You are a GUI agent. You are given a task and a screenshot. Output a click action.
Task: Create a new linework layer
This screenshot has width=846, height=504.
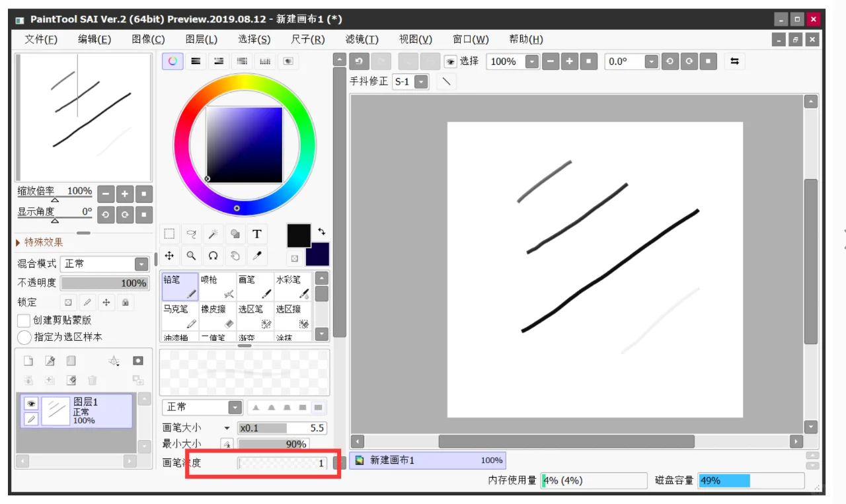tap(50, 361)
